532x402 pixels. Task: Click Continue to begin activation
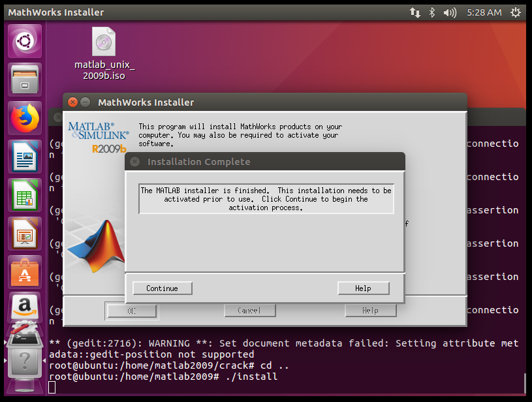(x=162, y=288)
